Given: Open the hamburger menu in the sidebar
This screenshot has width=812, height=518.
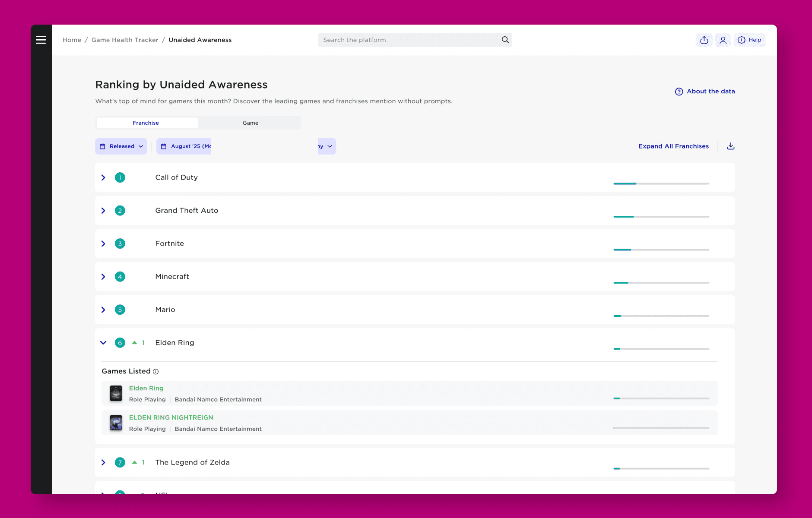Looking at the screenshot, I should coord(41,39).
